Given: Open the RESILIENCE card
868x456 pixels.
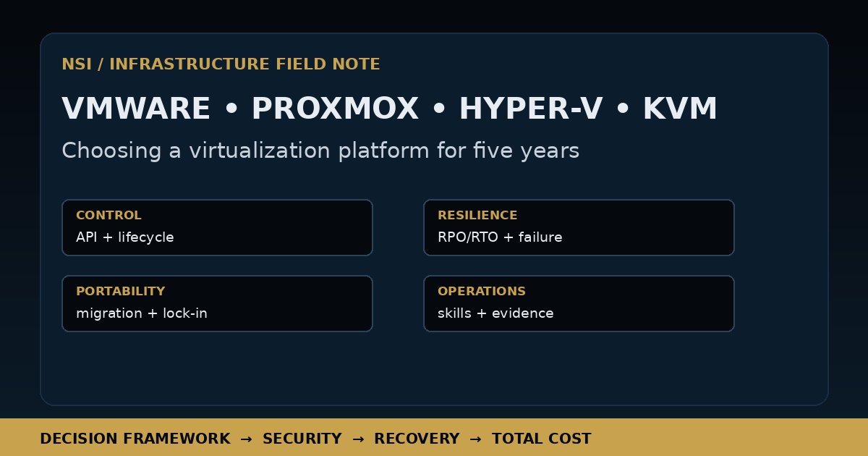Looking at the screenshot, I should [x=579, y=227].
